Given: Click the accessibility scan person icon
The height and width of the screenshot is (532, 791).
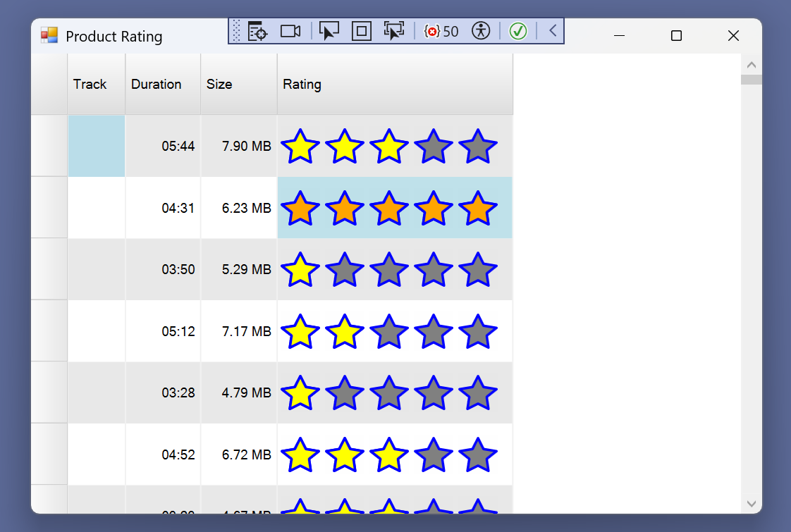Looking at the screenshot, I should 481,31.
